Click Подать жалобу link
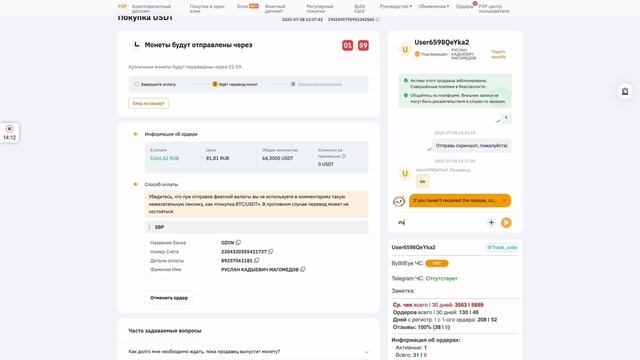The height and width of the screenshot is (360, 640). (498, 54)
